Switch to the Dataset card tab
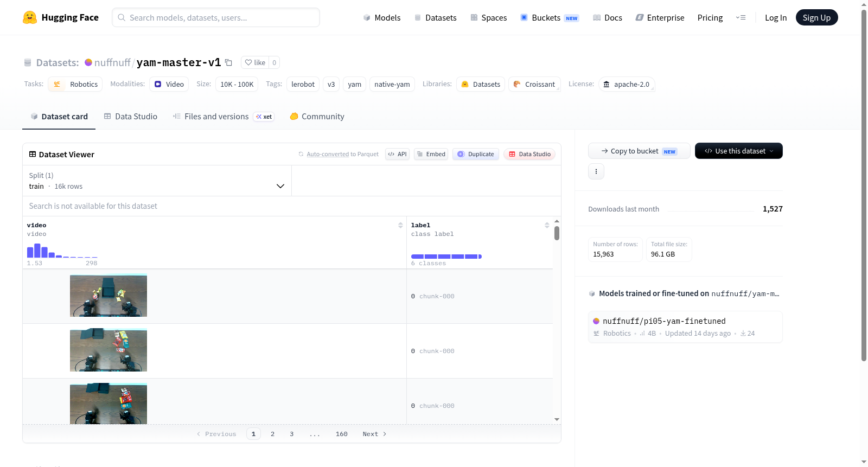The height and width of the screenshot is (467, 868). coord(59,117)
